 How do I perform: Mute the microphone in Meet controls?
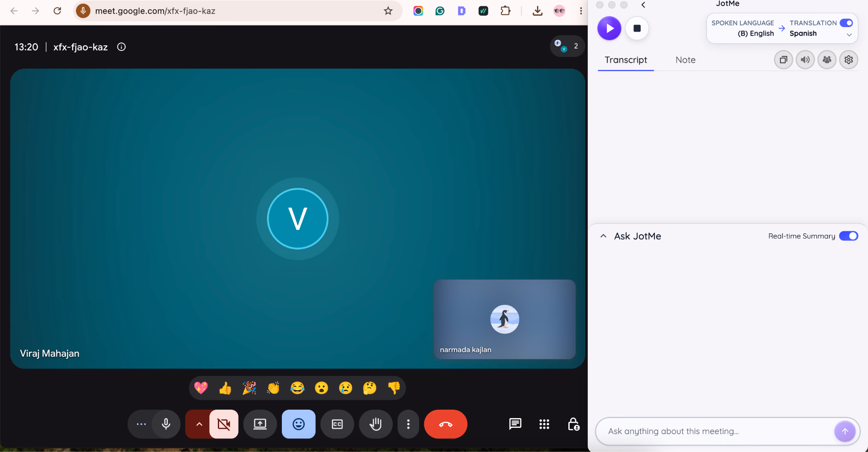pos(166,424)
